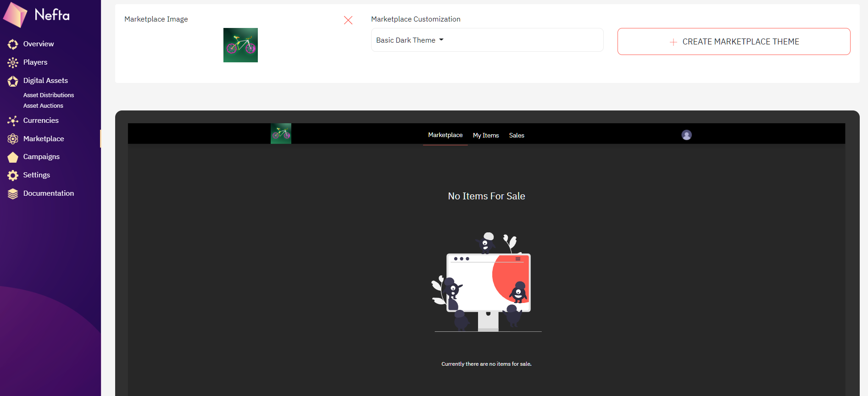Click the Create Marketplace Theme button
The image size is (868, 396).
(x=734, y=42)
